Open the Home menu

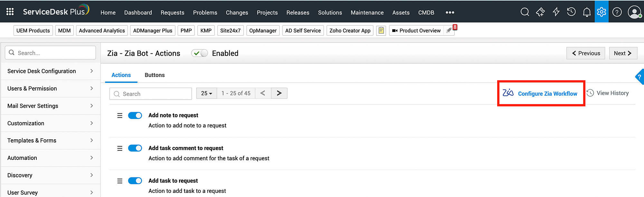108,12
